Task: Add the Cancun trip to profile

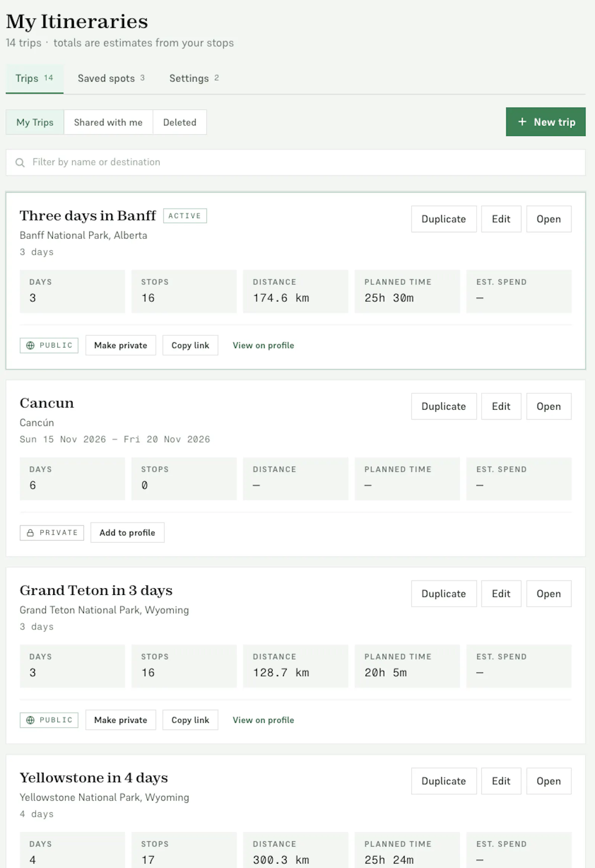Action: [x=127, y=533]
